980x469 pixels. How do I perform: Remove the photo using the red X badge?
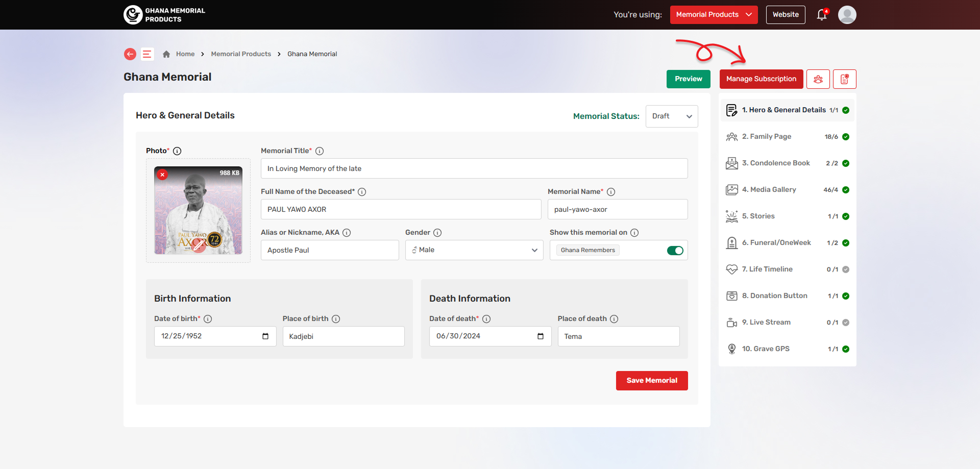point(162,175)
